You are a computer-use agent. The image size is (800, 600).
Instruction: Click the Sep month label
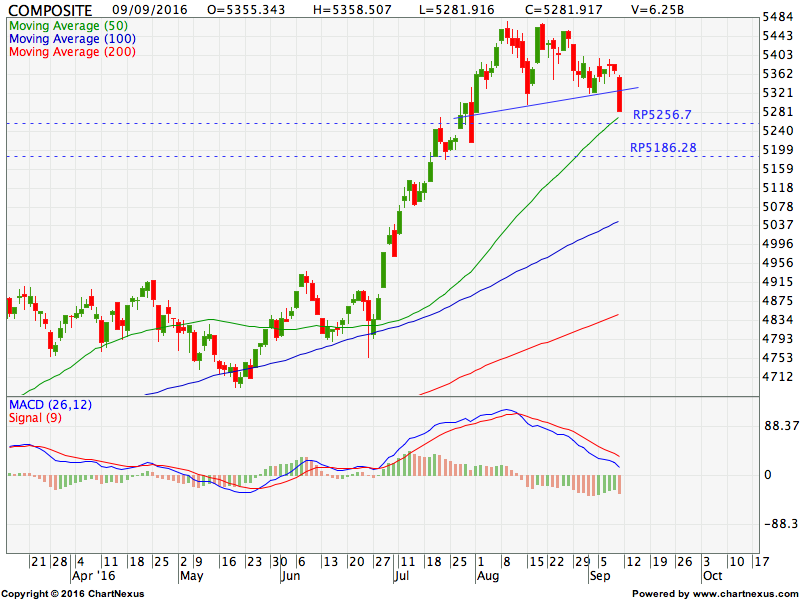[x=600, y=576]
